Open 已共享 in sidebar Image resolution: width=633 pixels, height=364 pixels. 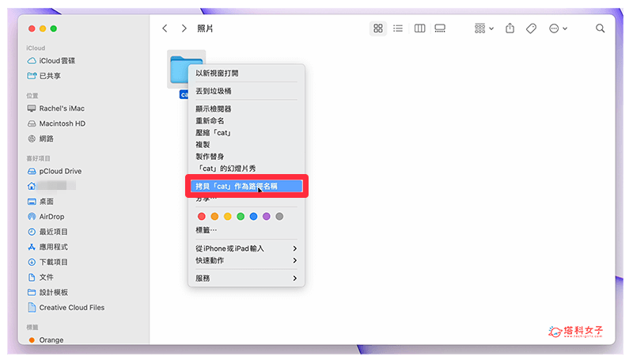(x=44, y=75)
